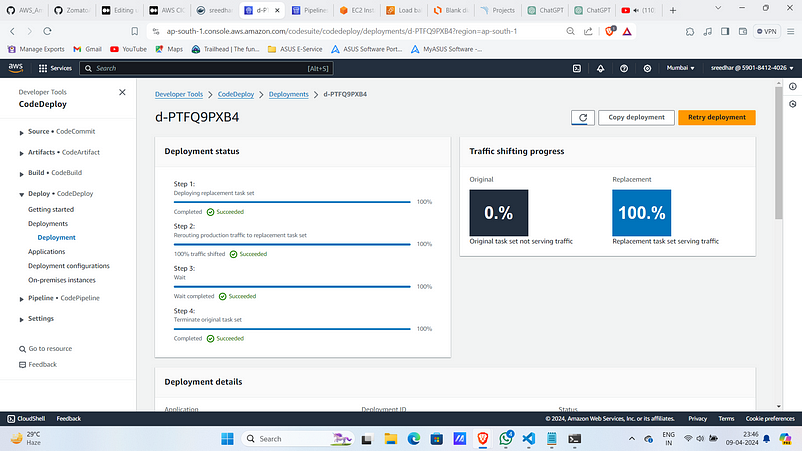Expand Pipeline CodePipeline section
Viewport: 802px width, 451px height.
click(x=21, y=299)
